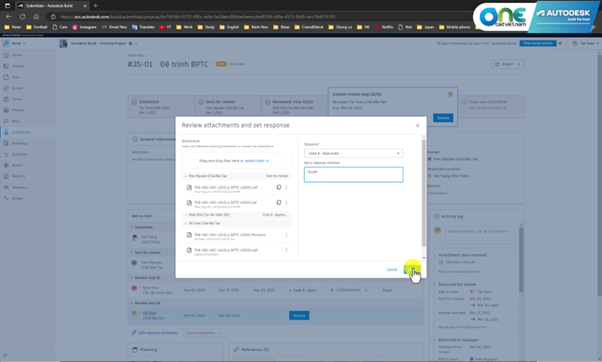
Task: Open more options for second Hieu Nguyen PDF
Action: click(x=286, y=202)
